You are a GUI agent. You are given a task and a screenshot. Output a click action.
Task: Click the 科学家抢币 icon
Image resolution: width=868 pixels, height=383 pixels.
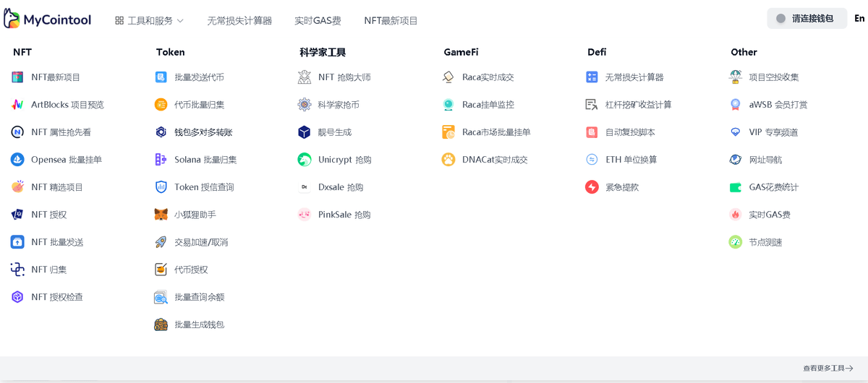[305, 105]
